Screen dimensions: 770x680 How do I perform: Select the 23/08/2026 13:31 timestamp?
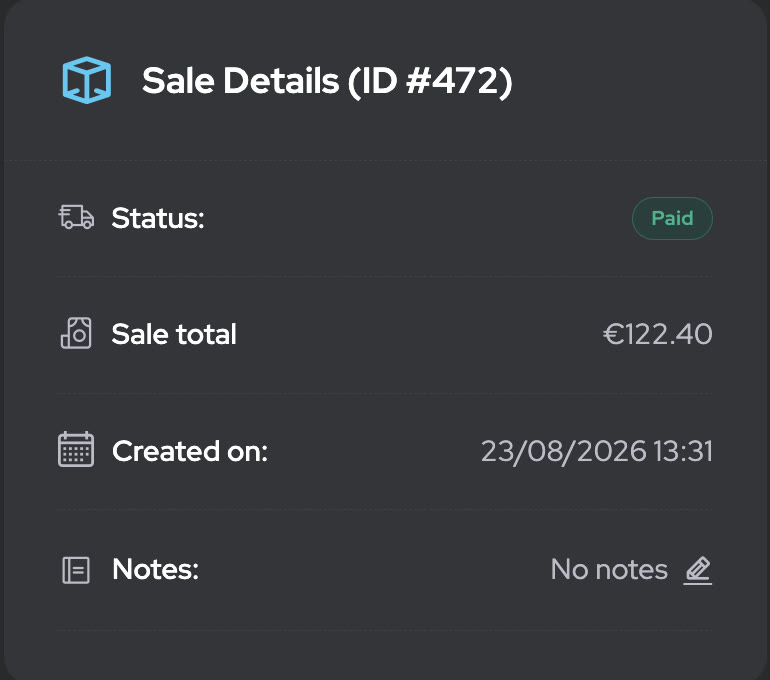click(597, 451)
